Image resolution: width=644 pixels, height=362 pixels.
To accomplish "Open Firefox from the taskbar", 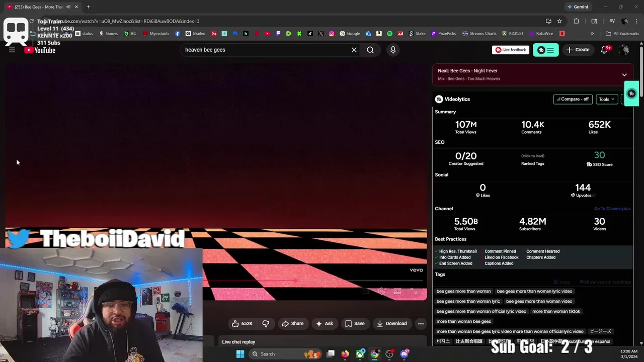I will pyautogui.click(x=345, y=354).
